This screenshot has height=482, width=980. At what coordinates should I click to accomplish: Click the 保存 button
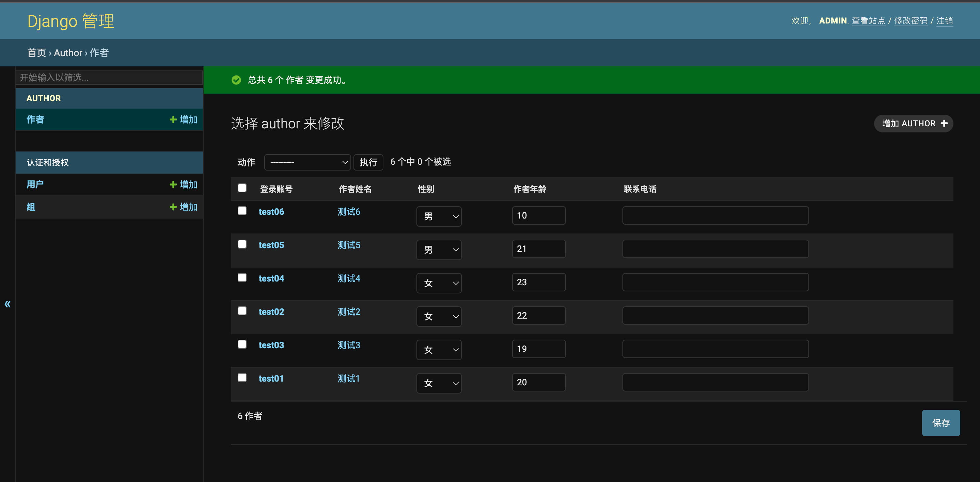click(x=941, y=423)
